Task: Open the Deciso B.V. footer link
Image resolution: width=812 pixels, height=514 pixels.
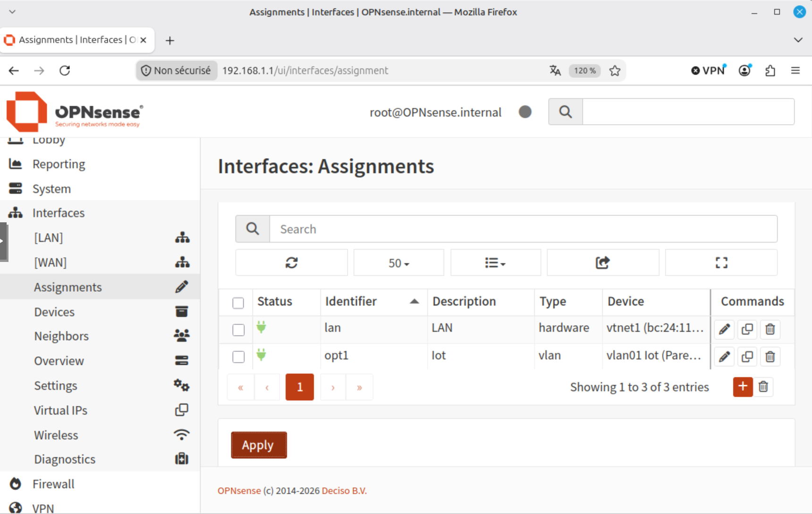Action: point(344,490)
